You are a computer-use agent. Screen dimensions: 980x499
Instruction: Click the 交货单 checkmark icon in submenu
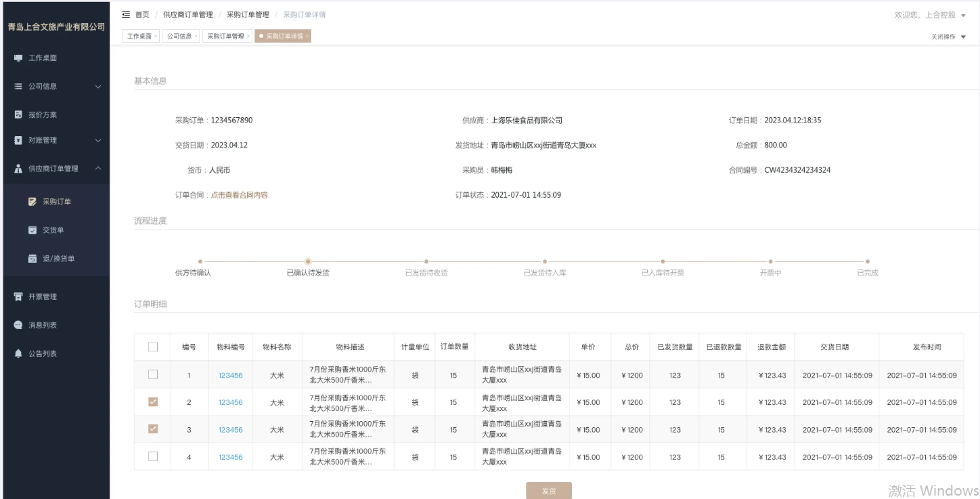[x=32, y=230]
